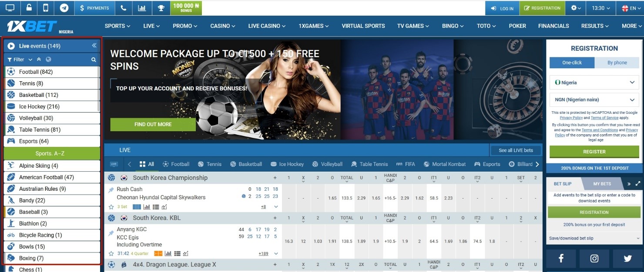Click the Registration button in top bar

543,8
